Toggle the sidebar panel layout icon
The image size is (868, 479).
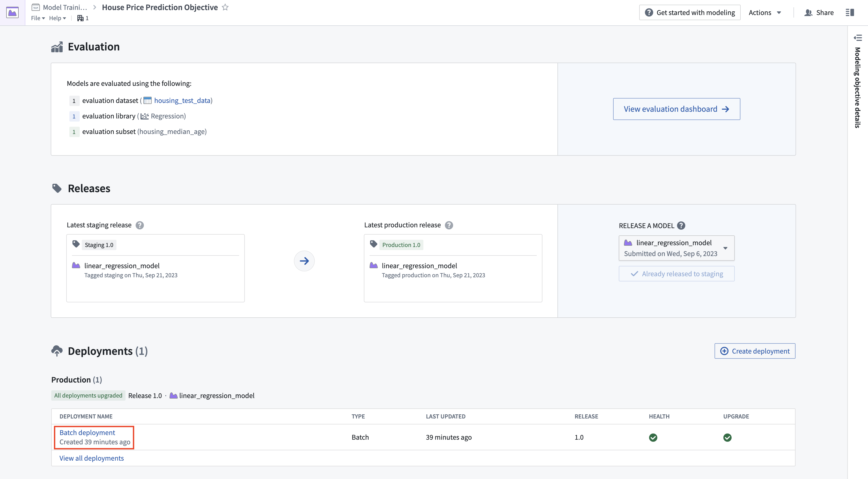[x=849, y=12]
